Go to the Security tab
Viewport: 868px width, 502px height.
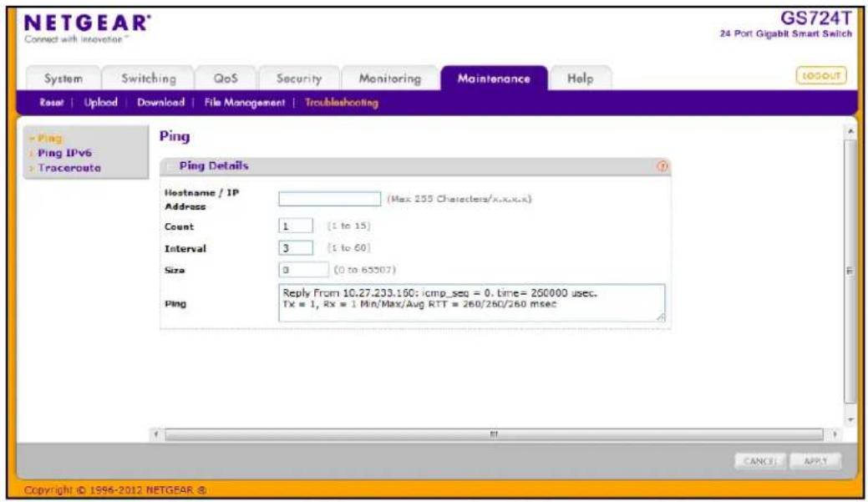tap(299, 79)
